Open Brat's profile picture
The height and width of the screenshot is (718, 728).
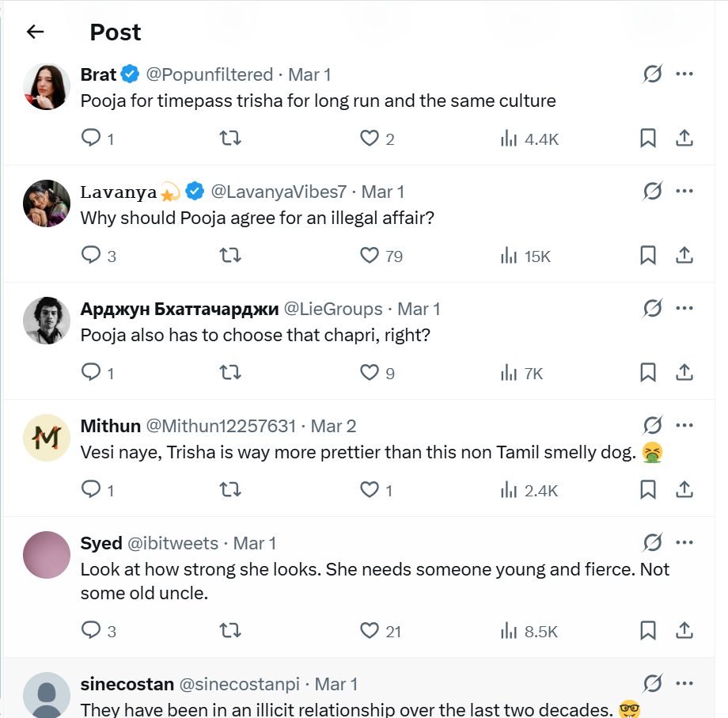click(47, 85)
